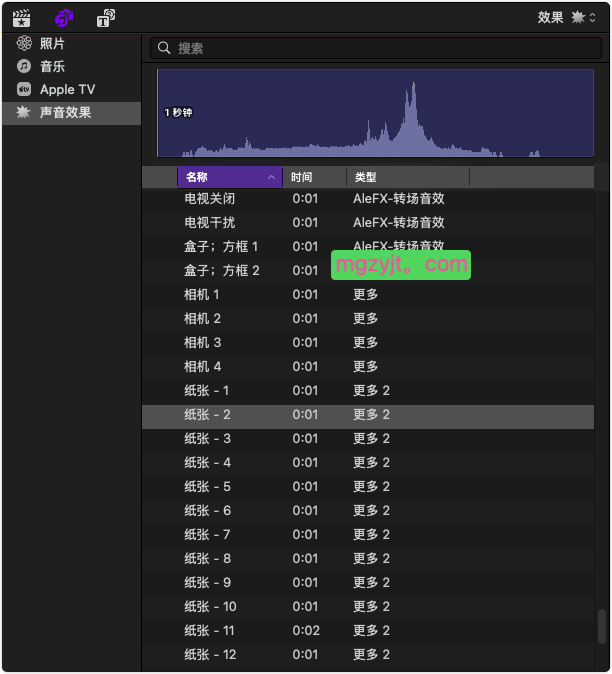
Task: Click 更多 type in 相机 1 row
Action: (x=365, y=295)
